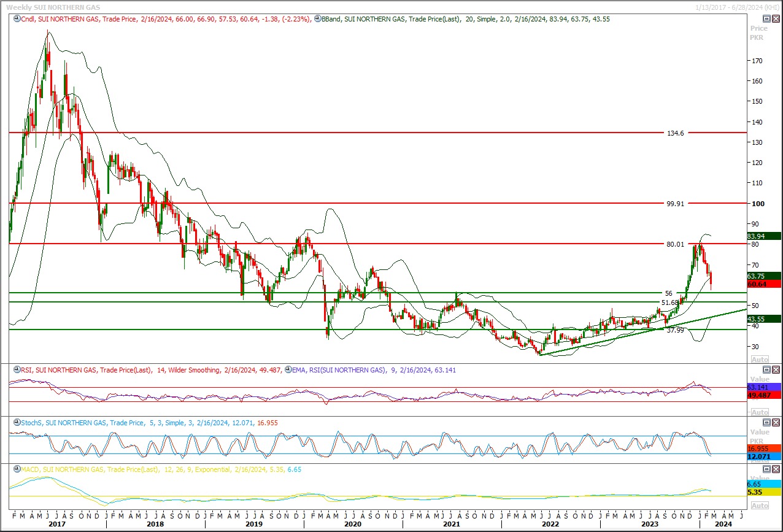
Task: Select the 134.6 resistance line label
Action: (x=675, y=133)
